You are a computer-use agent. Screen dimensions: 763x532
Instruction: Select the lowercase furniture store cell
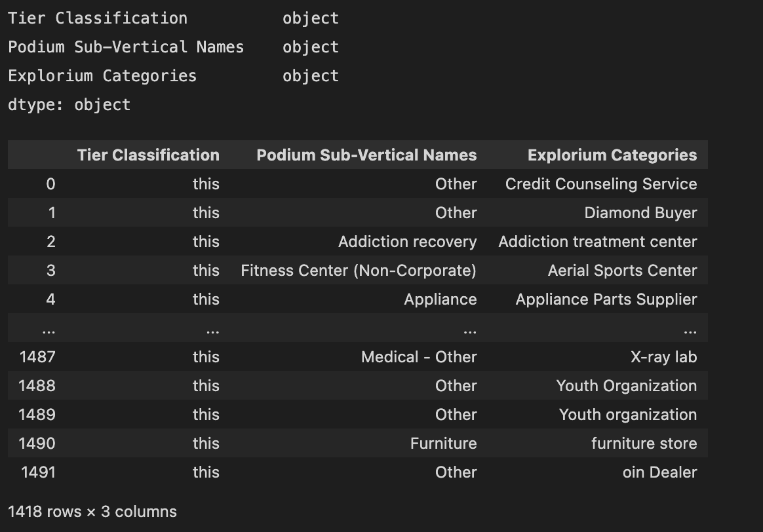[x=644, y=444]
